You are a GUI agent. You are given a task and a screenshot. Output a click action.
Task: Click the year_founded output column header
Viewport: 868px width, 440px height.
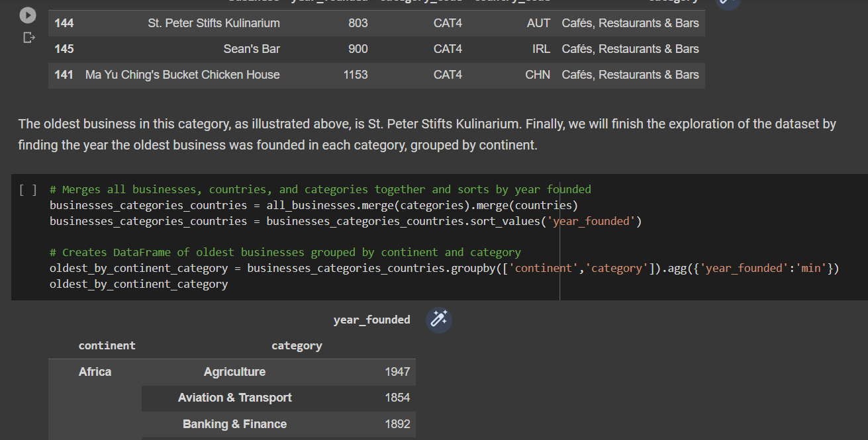(371, 320)
